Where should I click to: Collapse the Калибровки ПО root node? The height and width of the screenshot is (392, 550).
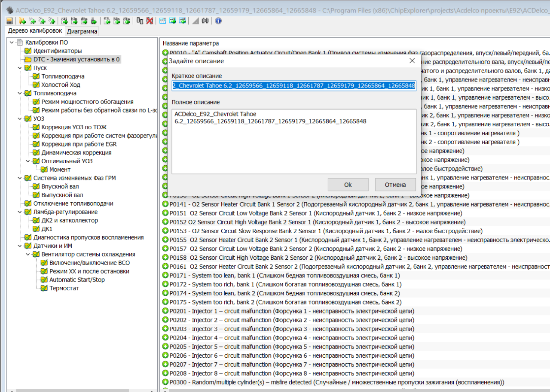12,43
